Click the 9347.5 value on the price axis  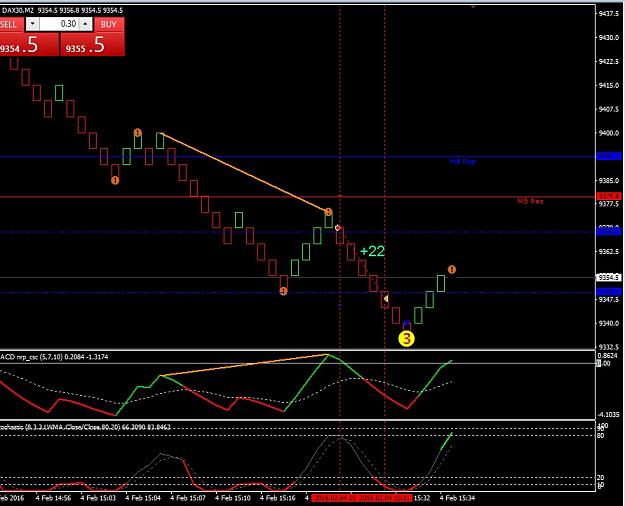coord(609,299)
